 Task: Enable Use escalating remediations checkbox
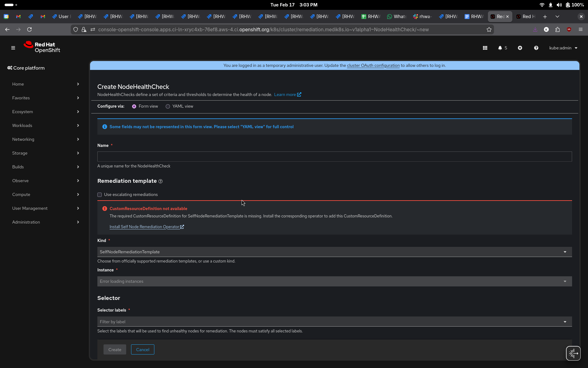coord(100,195)
